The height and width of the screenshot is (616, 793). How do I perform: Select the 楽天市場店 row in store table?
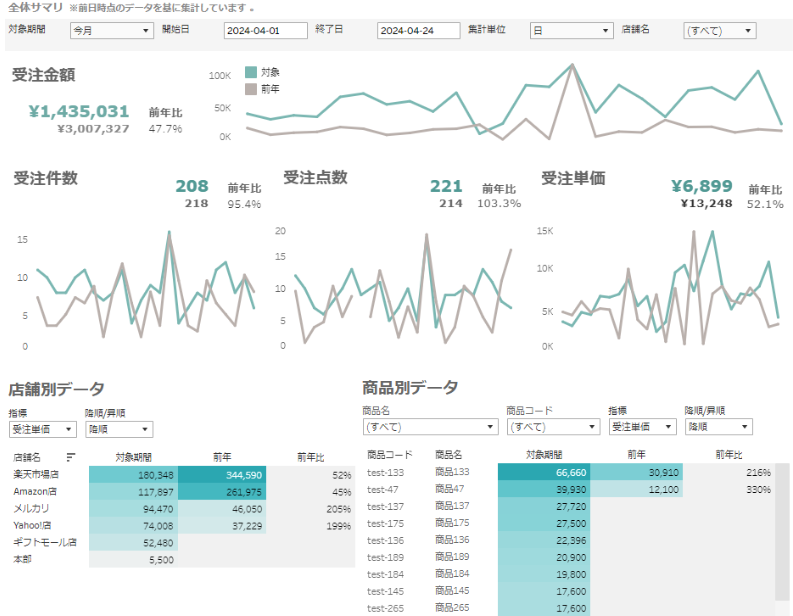pos(37,475)
